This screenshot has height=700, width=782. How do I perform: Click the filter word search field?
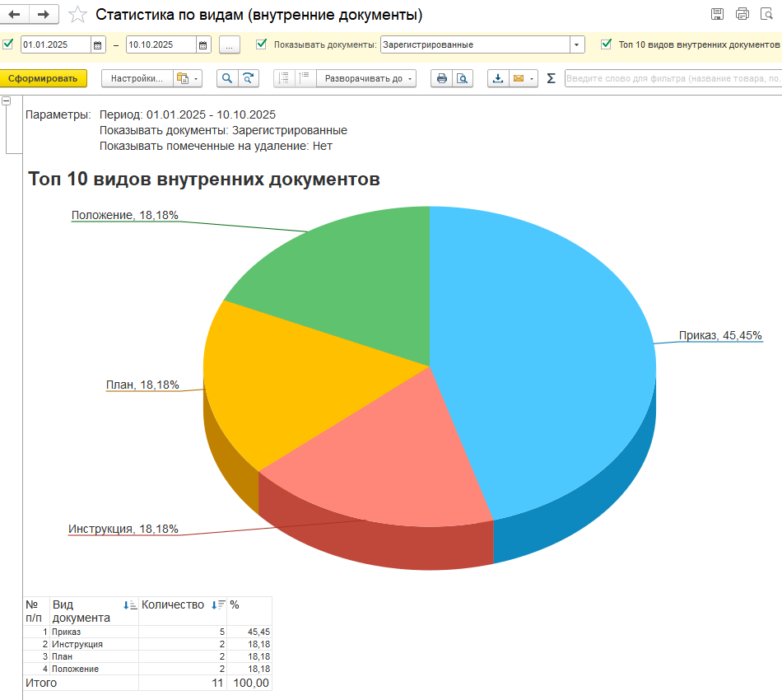point(672,79)
